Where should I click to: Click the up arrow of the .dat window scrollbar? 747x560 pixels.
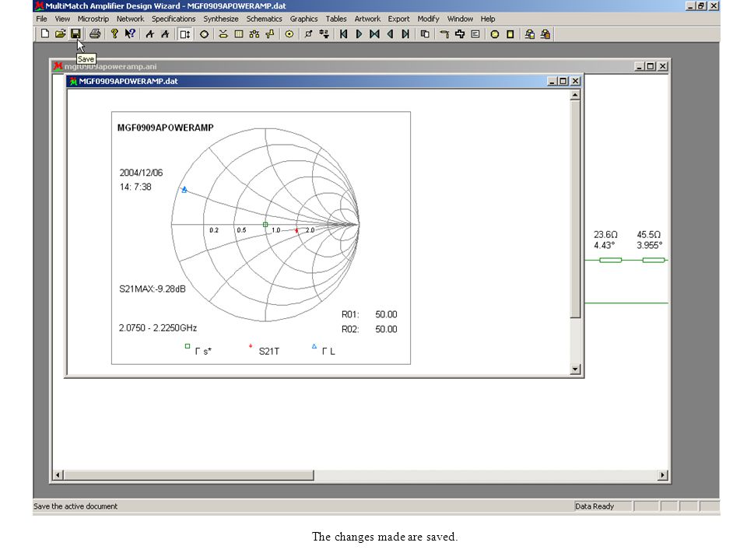pos(575,95)
